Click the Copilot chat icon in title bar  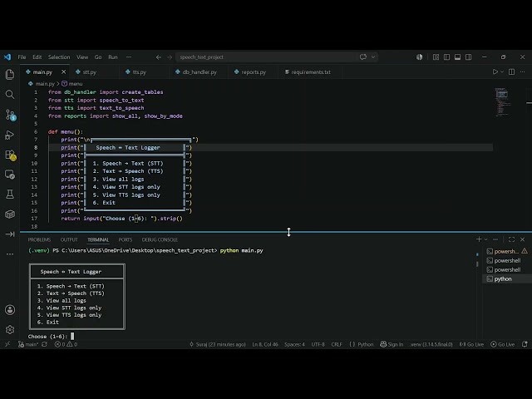coord(363,57)
